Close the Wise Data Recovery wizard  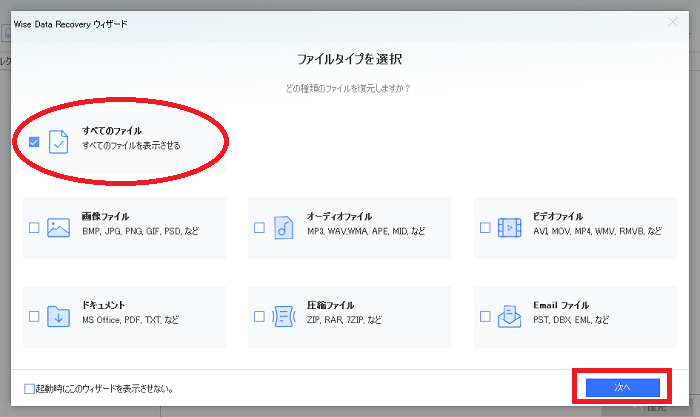click(673, 22)
